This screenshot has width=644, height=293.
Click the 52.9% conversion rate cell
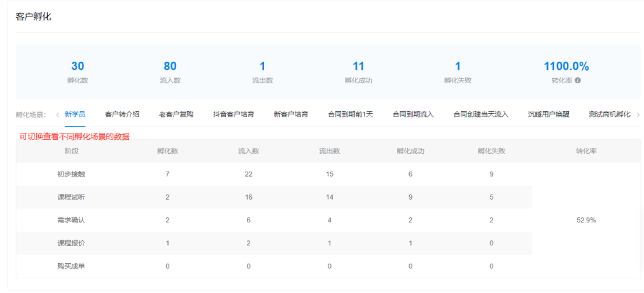pyautogui.click(x=586, y=220)
